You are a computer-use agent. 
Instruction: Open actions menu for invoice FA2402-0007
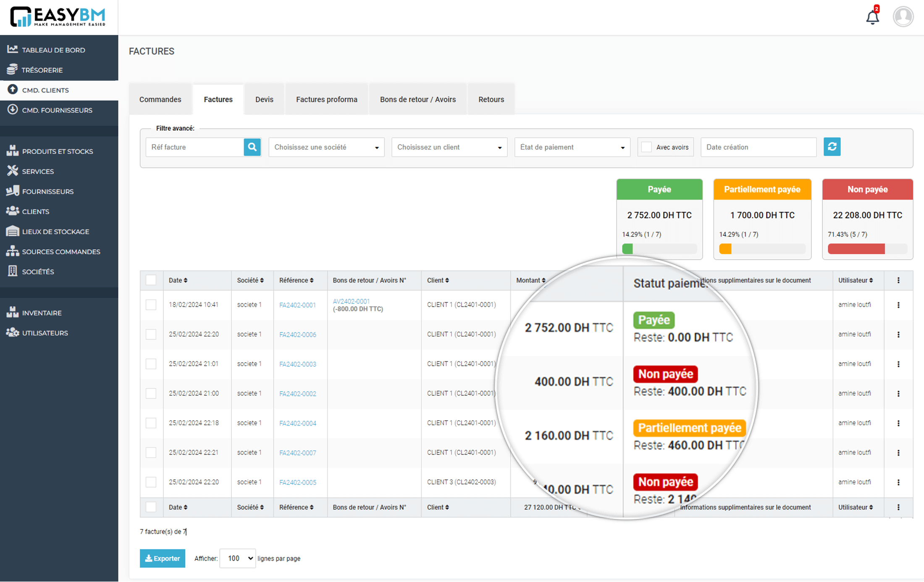tap(898, 453)
